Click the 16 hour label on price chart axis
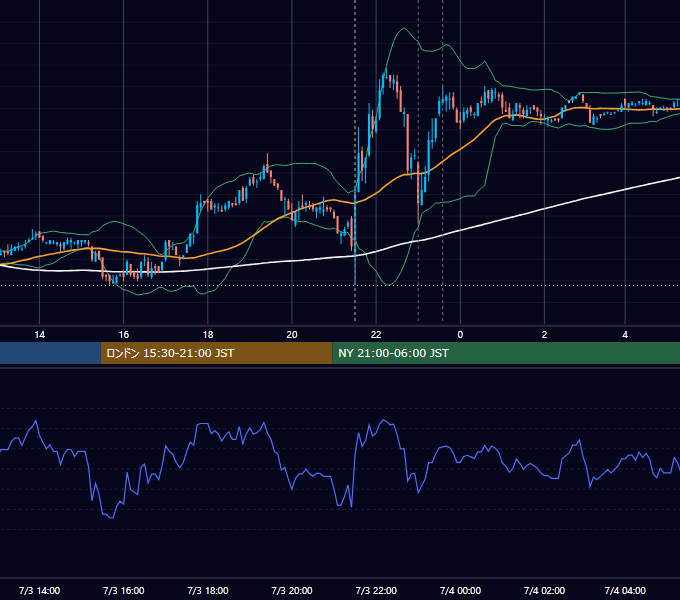 (124, 335)
